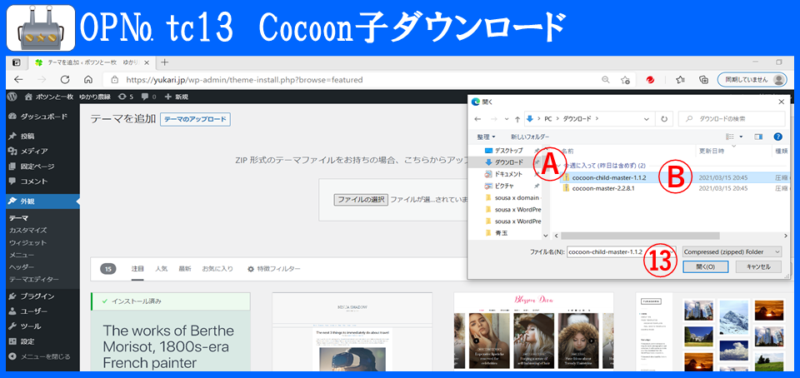Click the ウィジェット submenu link

point(28,243)
